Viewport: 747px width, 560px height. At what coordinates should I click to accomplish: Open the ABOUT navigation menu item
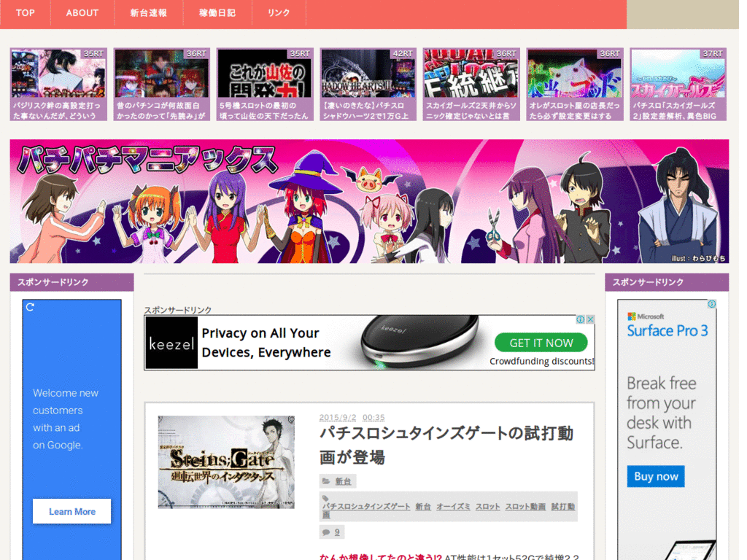point(82,13)
